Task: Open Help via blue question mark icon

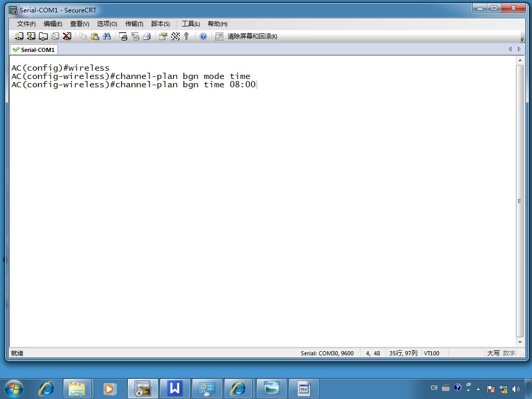Action: (x=203, y=36)
